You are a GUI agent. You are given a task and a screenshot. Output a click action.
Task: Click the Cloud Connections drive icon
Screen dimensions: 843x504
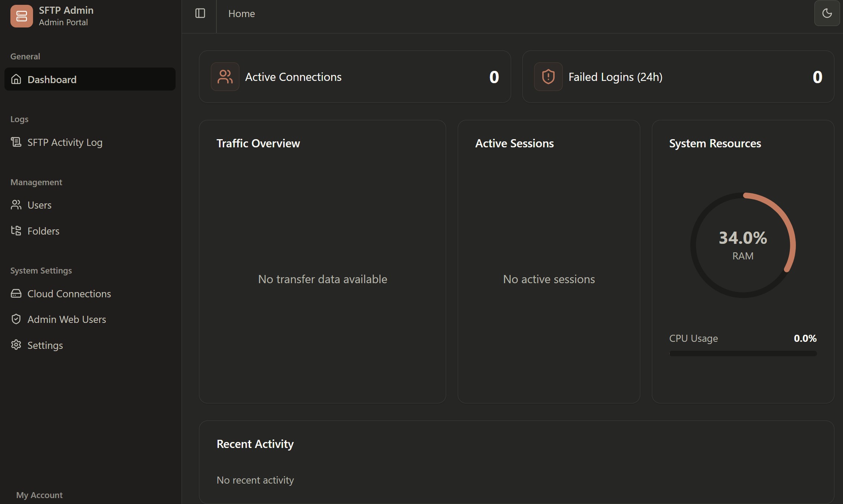pos(16,294)
